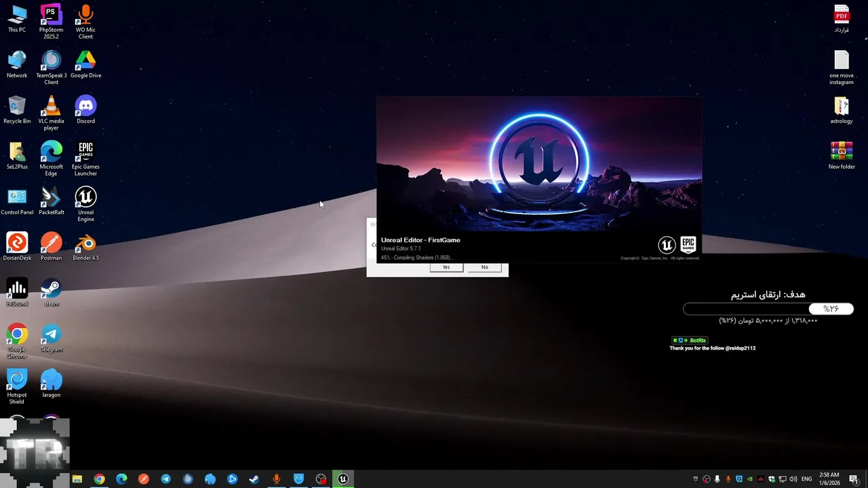Viewport: 868px width, 488px height.
Task: Focus the Unreal Editor taskbar button
Action: point(343,479)
